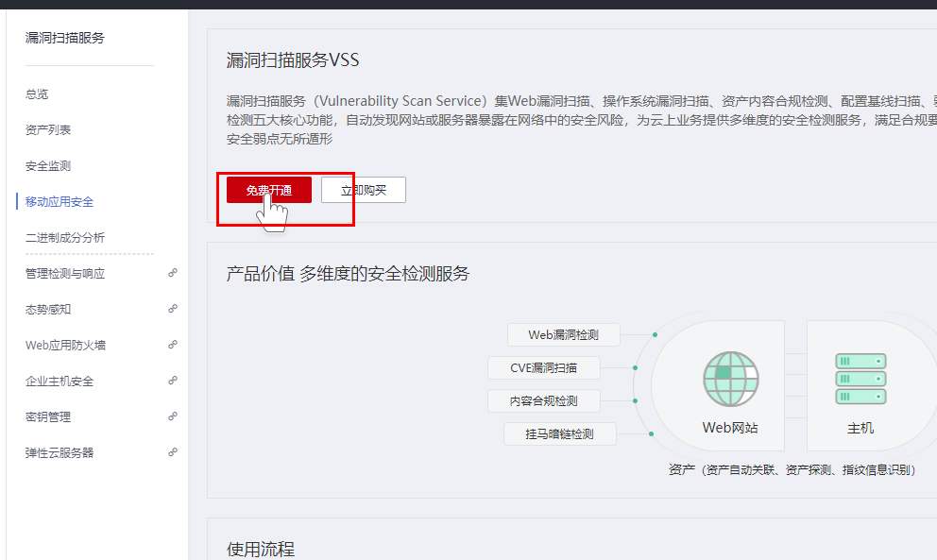Go to 管理检测与响应 link
This screenshot has width=937, height=560.
(64, 273)
